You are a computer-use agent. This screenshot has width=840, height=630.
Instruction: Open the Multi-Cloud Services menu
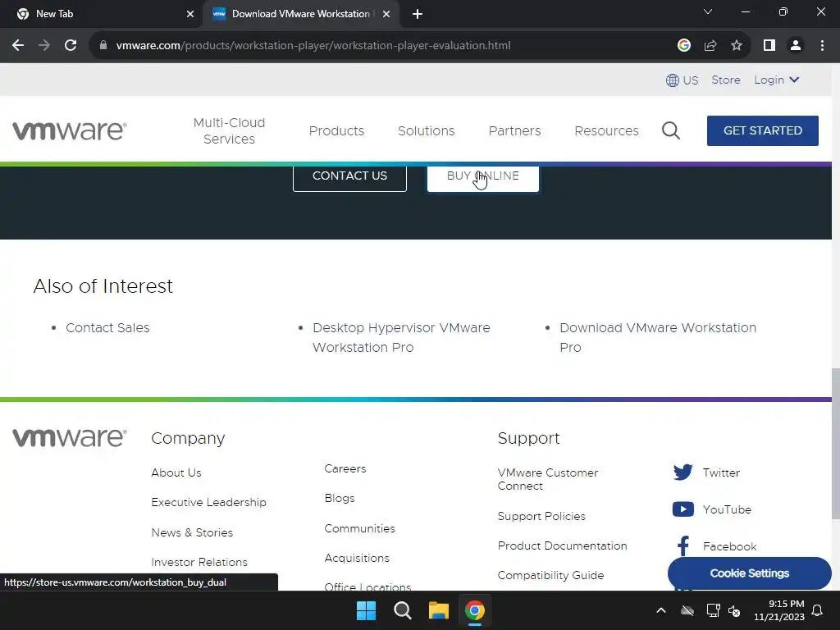(x=230, y=130)
